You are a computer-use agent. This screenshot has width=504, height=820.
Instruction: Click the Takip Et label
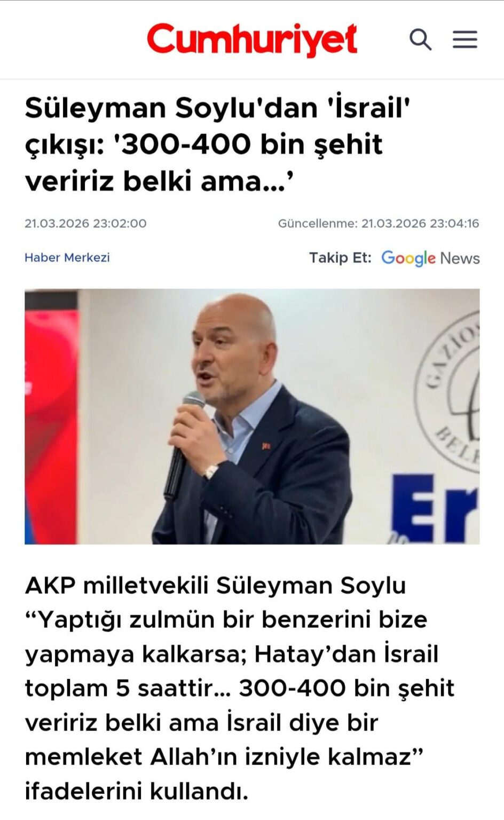pyautogui.click(x=340, y=257)
